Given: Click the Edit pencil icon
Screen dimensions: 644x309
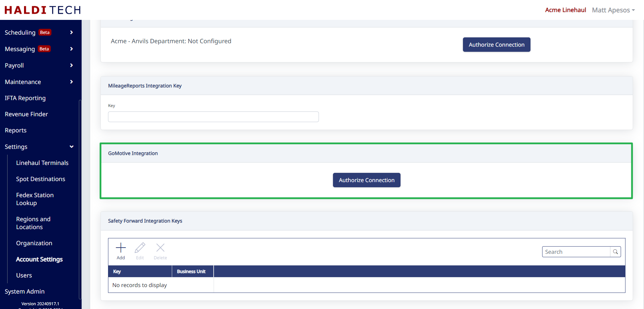Looking at the screenshot, I should click(x=140, y=248).
